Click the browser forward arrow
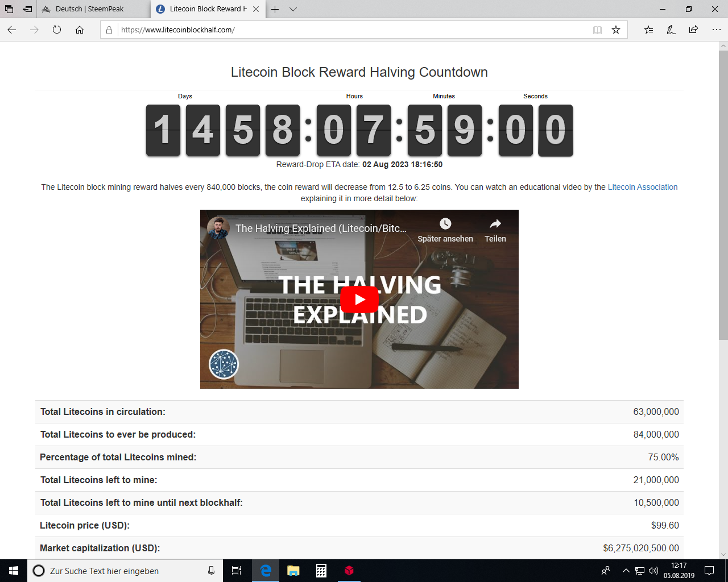The image size is (728, 582). pos(34,30)
